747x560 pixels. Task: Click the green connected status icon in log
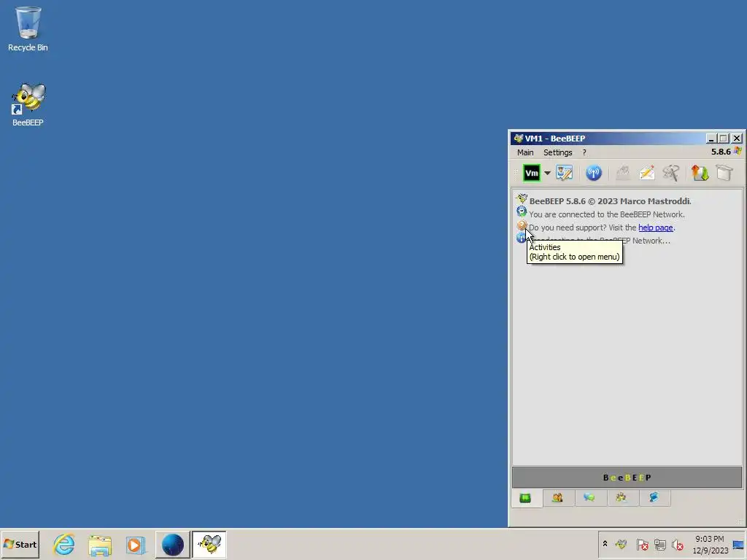pyautogui.click(x=522, y=211)
